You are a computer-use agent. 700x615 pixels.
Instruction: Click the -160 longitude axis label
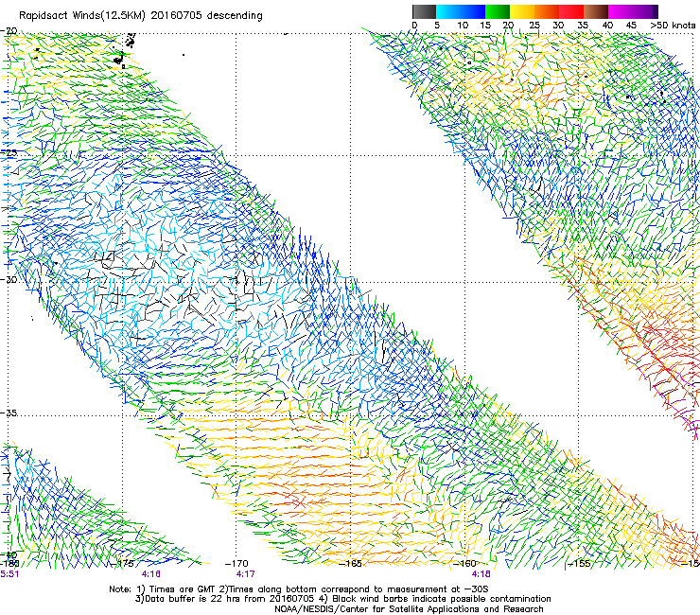pyautogui.click(x=464, y=564)
